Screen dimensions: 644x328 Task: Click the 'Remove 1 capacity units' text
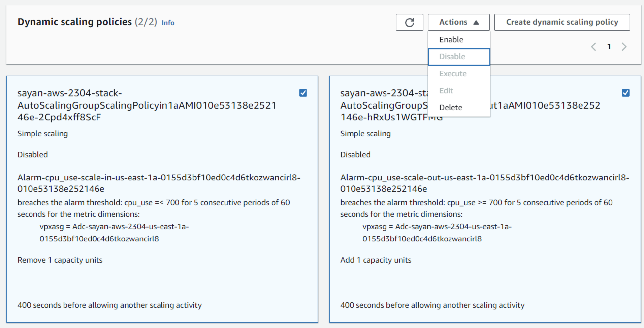click(x=60, y=260)
